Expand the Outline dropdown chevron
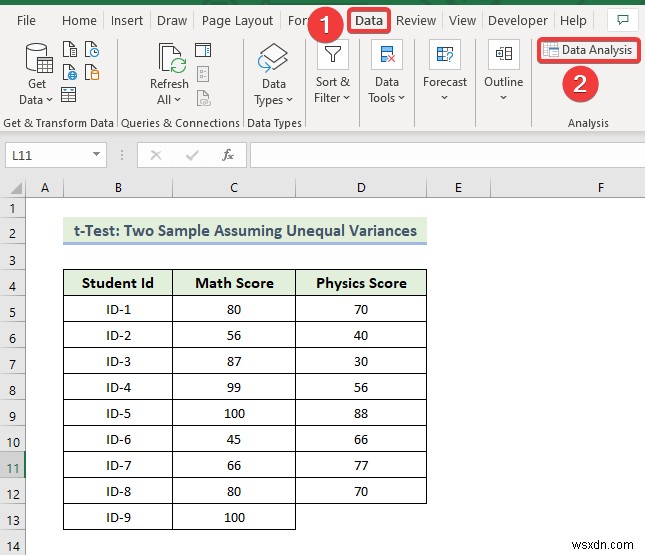 [x=503, y=98]
